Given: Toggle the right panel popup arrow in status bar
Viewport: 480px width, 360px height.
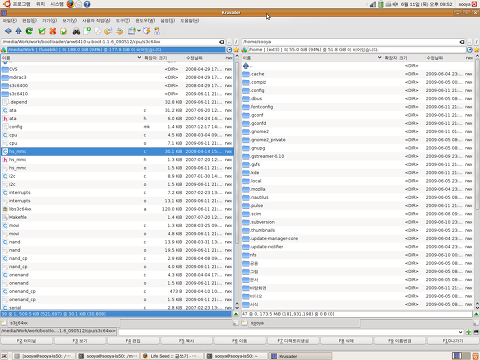Looking at the screenshot, I should coord(476,314).
